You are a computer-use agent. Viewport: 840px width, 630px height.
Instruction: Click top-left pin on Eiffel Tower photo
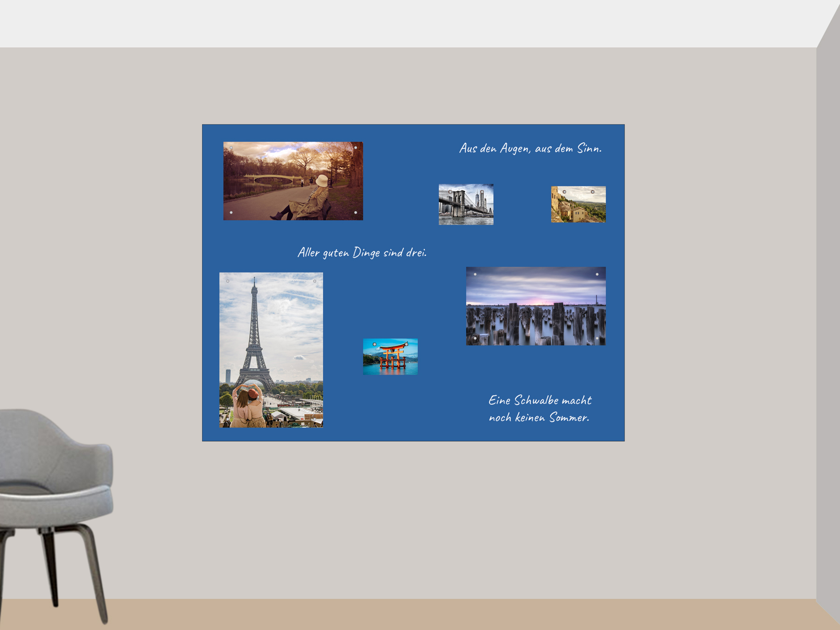click(228, 281)
